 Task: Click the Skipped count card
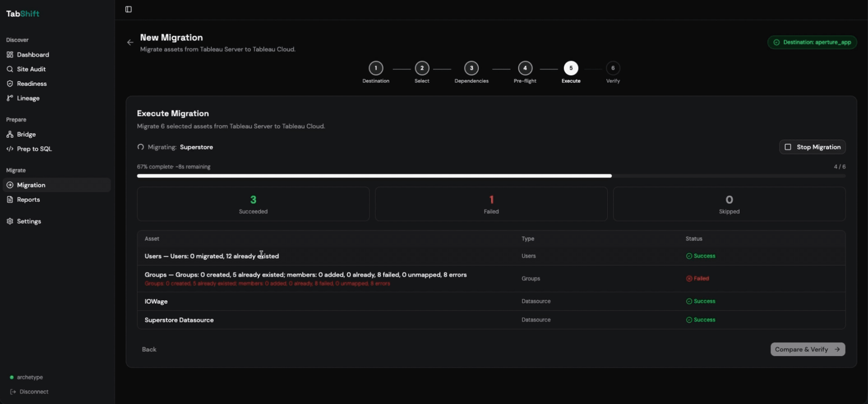(729, 204)
